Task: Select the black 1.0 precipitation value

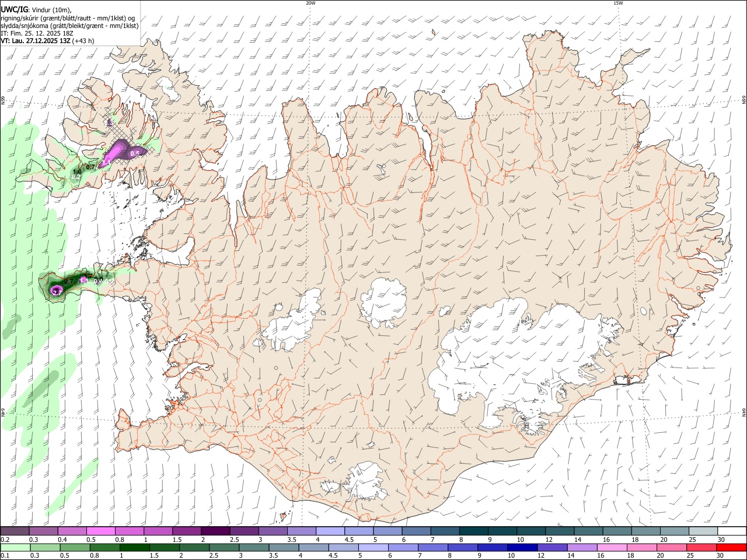Action: pyautogui.click(x=77, y=171)
